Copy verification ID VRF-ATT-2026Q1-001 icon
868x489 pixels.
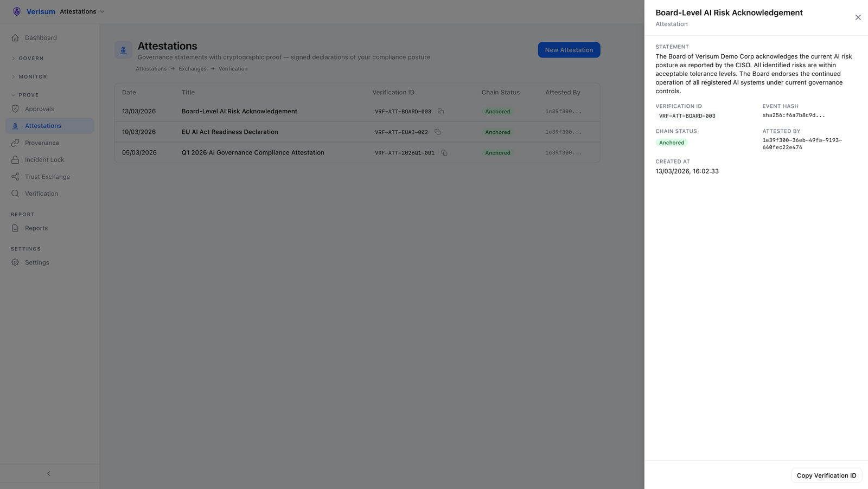[x=444, y=153]
